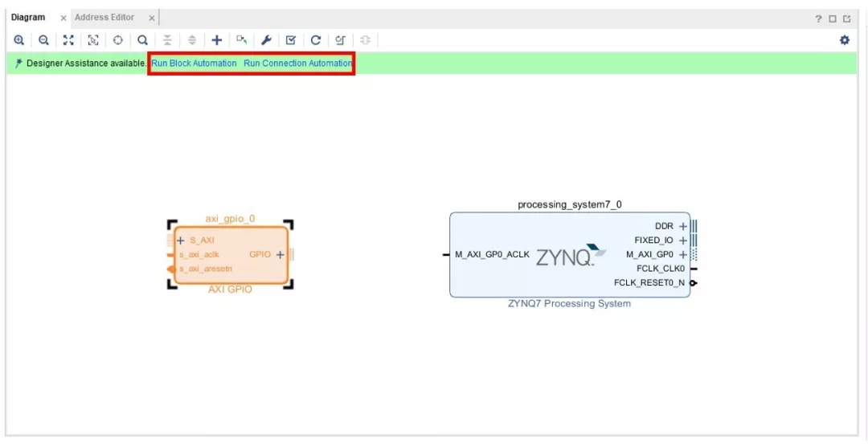Click the Make External icon
Image resolution: width=868 pixels, height=444 pixels.
coord(241,40)
